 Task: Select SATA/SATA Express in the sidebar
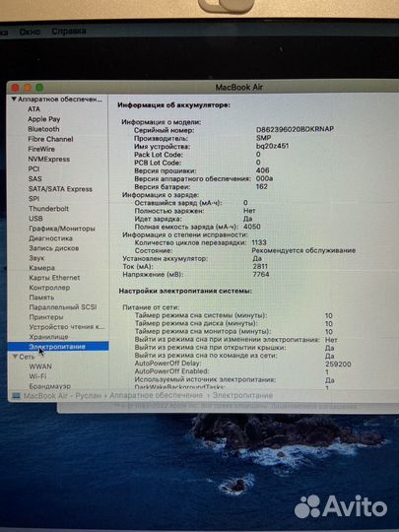point(60,188)
